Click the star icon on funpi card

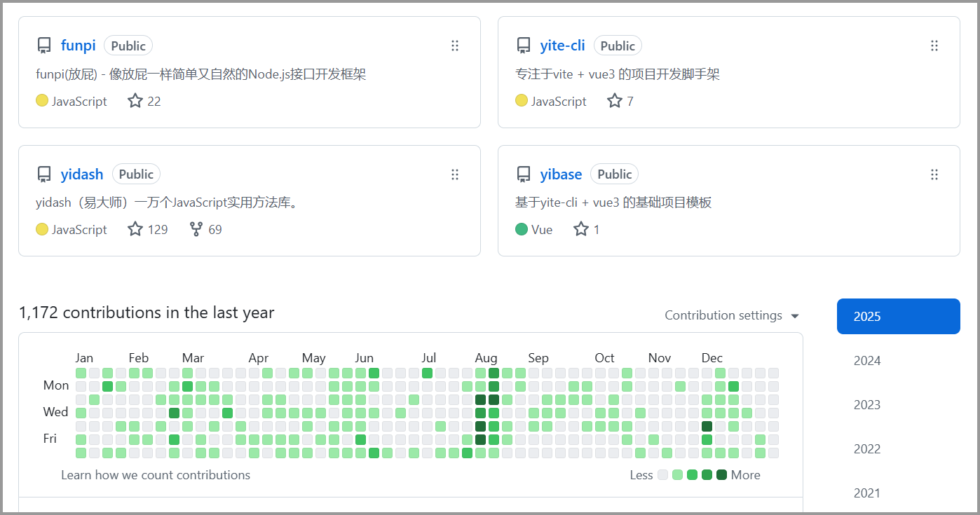135,101
